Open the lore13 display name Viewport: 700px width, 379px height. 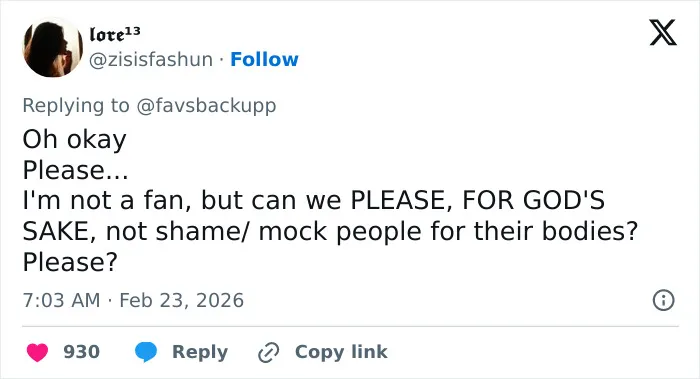click(115, 33)
